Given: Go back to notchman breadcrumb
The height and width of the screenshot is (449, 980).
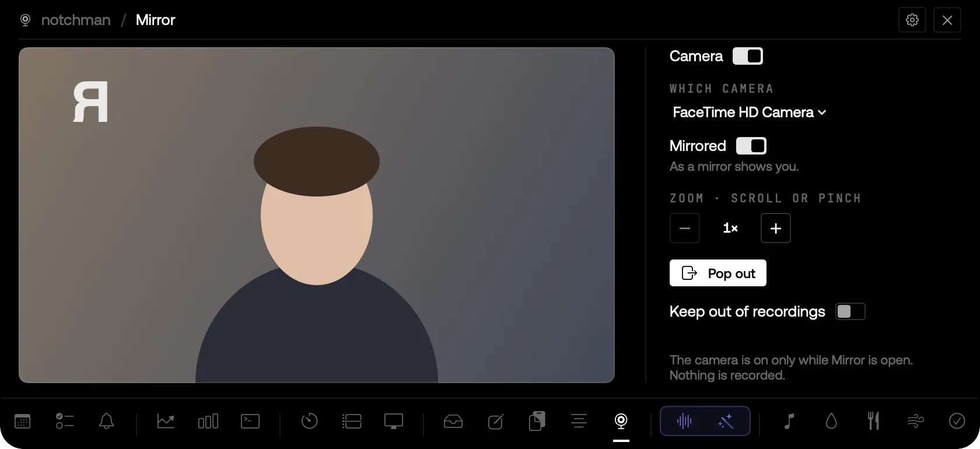Looking at the screenshot, I should pos(76,20).
